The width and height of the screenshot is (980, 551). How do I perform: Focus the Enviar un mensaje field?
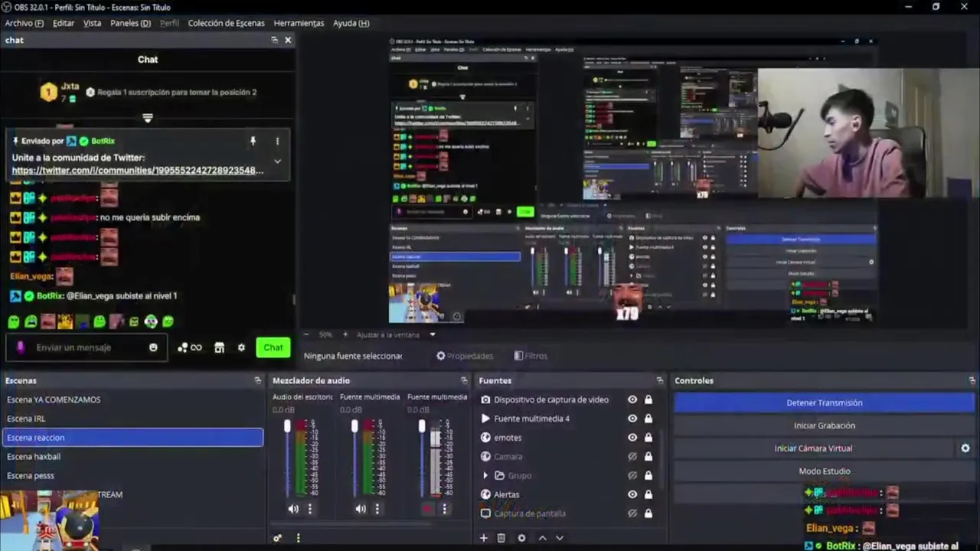click(x=86, y=347)
